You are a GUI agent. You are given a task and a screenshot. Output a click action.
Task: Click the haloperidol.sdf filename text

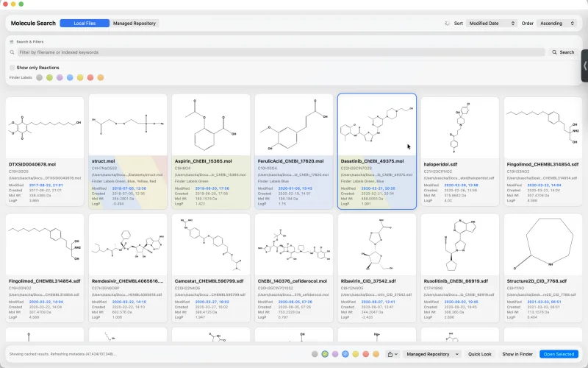pos(440,164)
